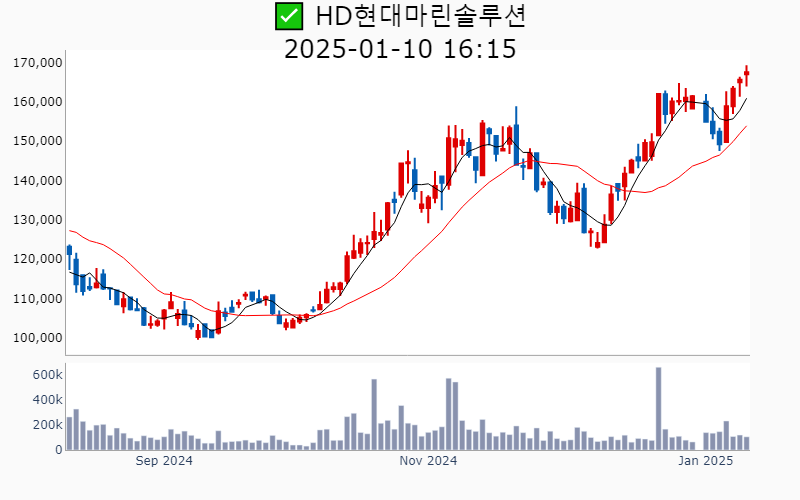Click the 200k volume axis label
800x500 pixels.
(47, 425)
